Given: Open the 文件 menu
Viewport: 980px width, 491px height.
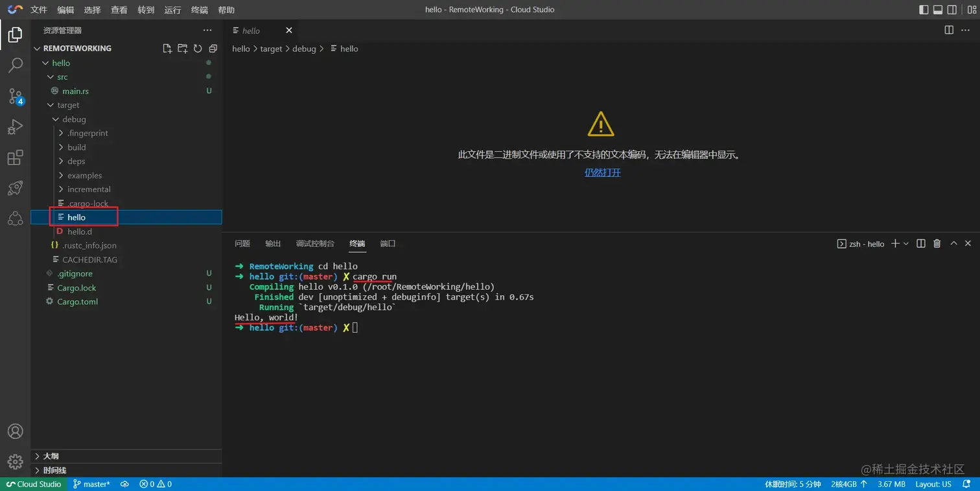Looking at the screenshot, I should coord(39,10).
